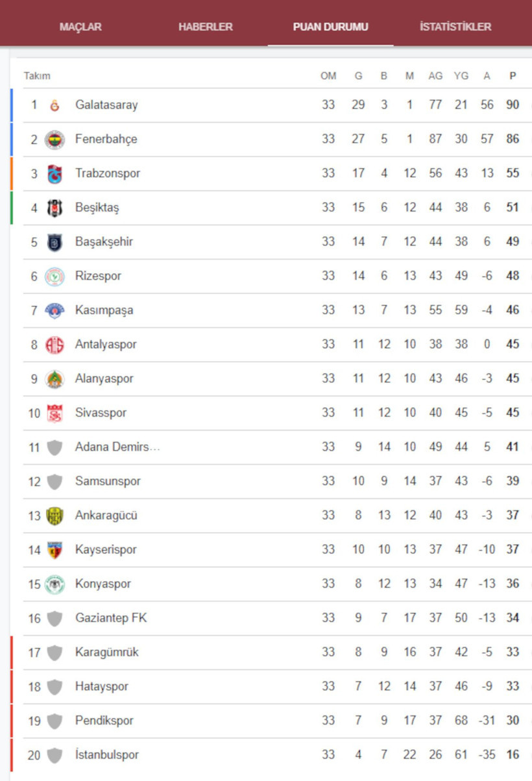Click the Alanyaspor team crest

(x=54, y=379)
